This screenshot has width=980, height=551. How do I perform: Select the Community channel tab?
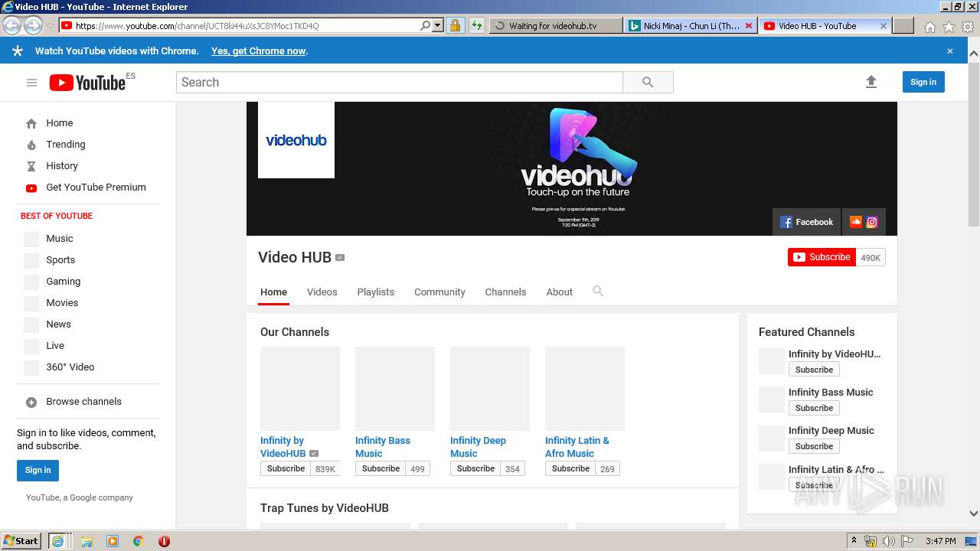tap(439, 292)
